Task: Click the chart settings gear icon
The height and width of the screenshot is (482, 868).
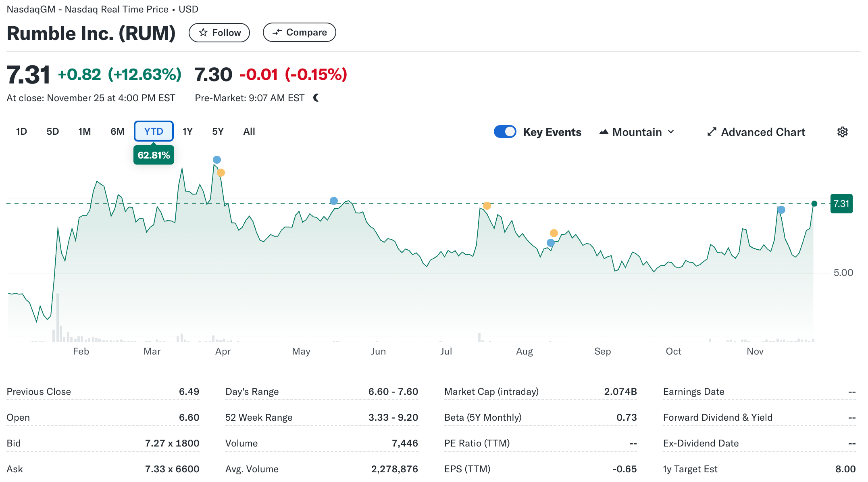Action: click(842, 132)
